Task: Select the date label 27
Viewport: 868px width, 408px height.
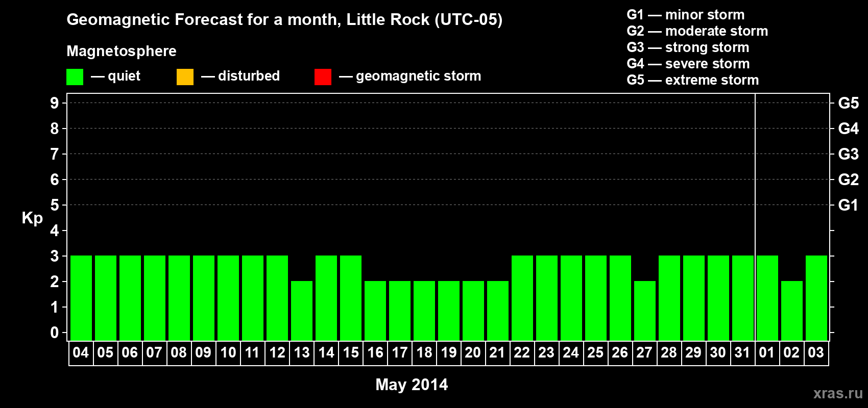Action: 644,352
